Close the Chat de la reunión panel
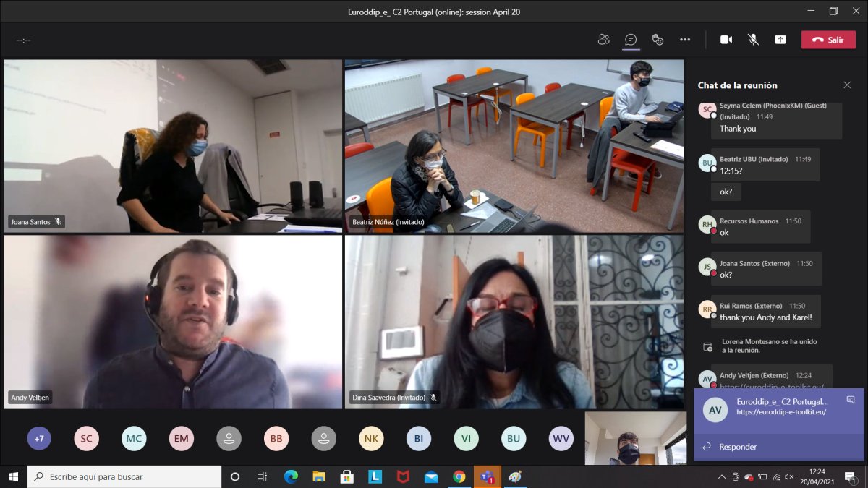This screenshot has width=868, height=488. click(847, 85)
